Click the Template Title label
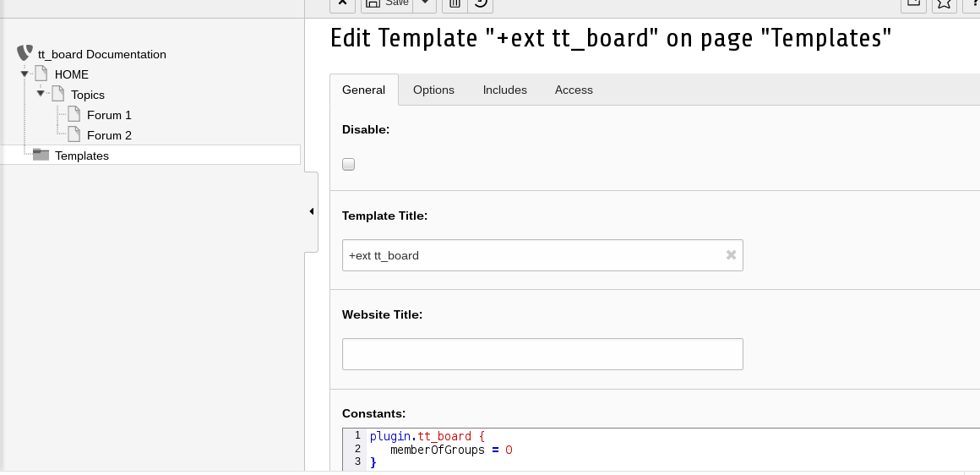This screenshot has width=980, height=475. (385, 216)
